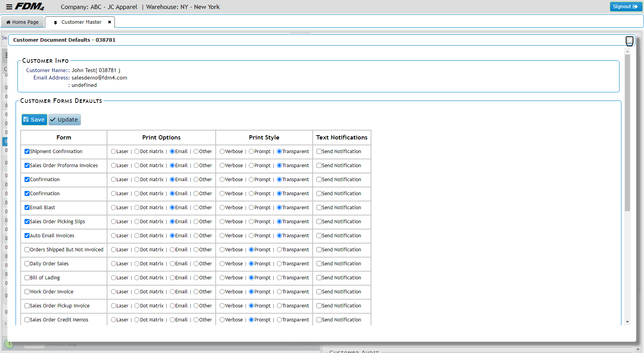The image size is (644, 353).
Task: Click the dialog vertical scrollbar thumb
Action: 627,132
